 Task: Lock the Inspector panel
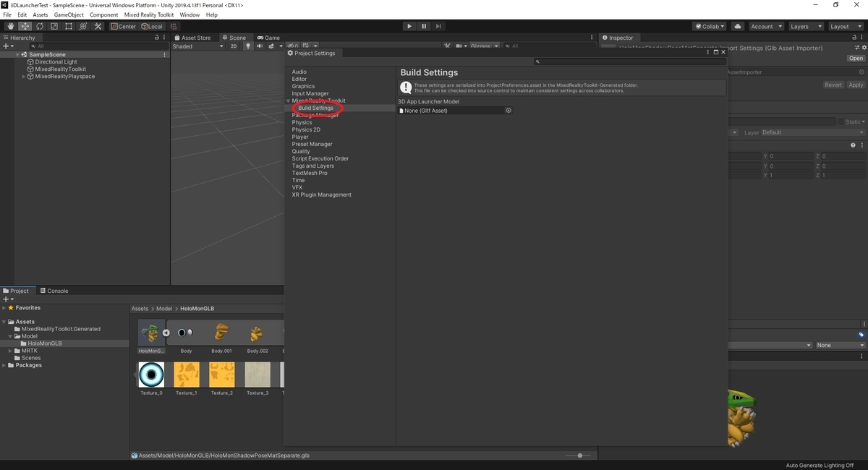pyautogui.click(x=856, y=38)
